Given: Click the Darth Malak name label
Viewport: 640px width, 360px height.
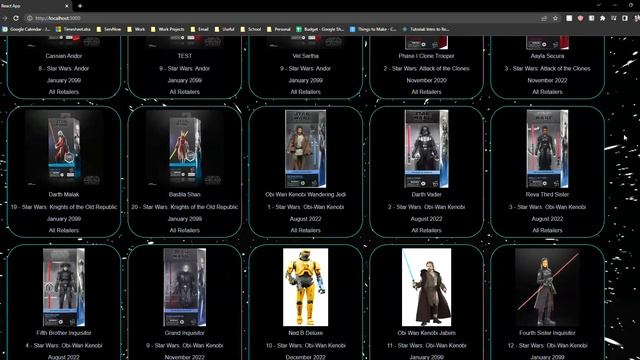Looking at the screenshot, I should [64, 194].
